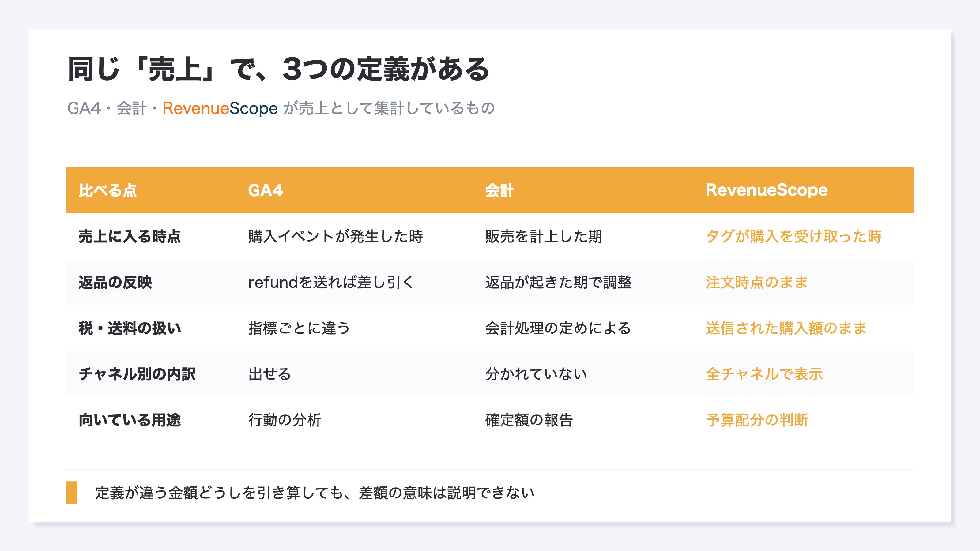Click the cell タグが購入を受け取った時
The image size is (980, 551).
[x=793, y=236]
